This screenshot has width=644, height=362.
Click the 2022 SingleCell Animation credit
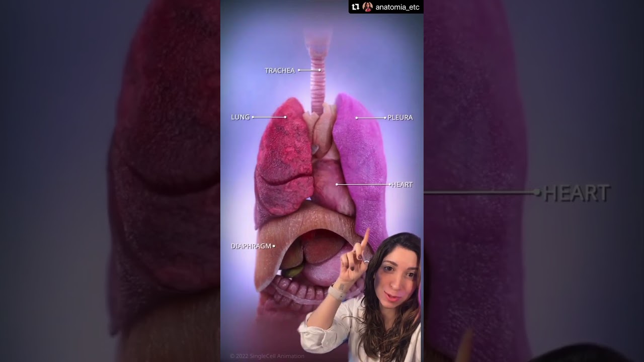click(267, 356)
